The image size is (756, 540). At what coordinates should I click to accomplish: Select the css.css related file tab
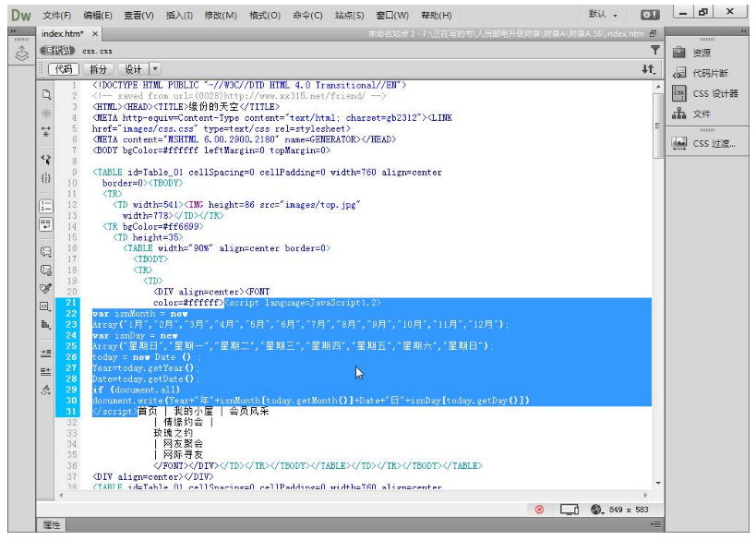tap(97, 51)
